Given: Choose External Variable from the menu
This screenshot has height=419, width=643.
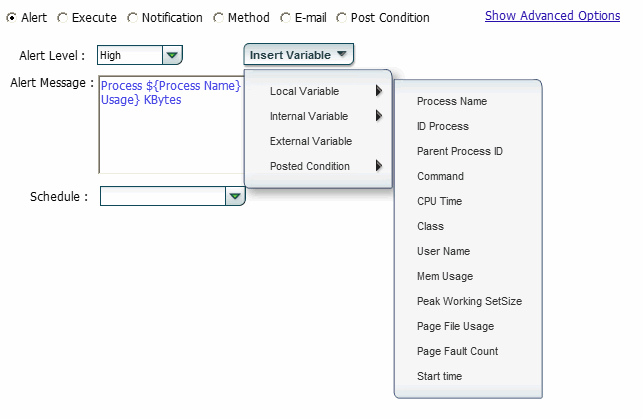Looking at the screenshot, I should [311, 141].
